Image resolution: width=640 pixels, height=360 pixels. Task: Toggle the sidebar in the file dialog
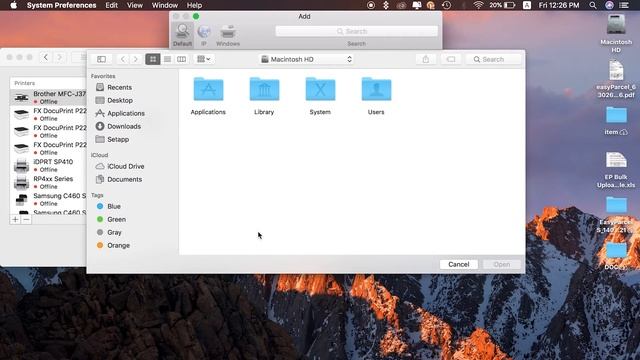click(x=101, y=59)
